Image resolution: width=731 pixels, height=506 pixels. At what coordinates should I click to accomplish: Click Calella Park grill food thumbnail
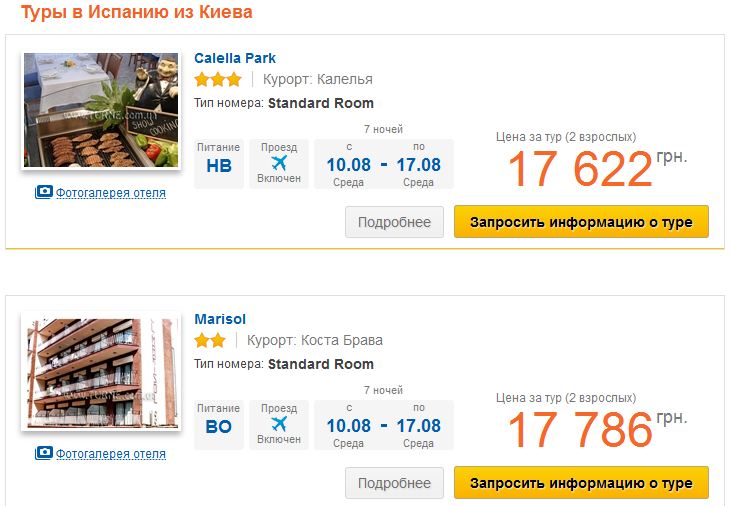(x=100, y=110)
